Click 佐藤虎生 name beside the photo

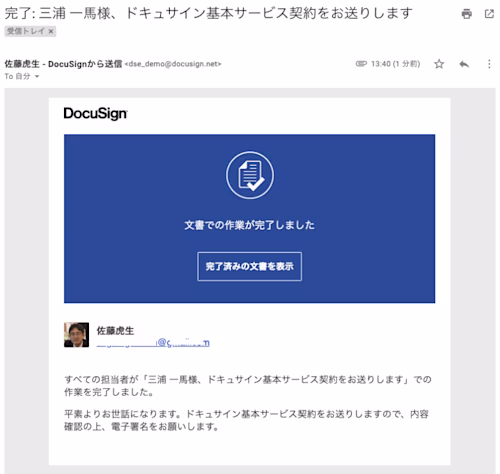coord(115,331)
